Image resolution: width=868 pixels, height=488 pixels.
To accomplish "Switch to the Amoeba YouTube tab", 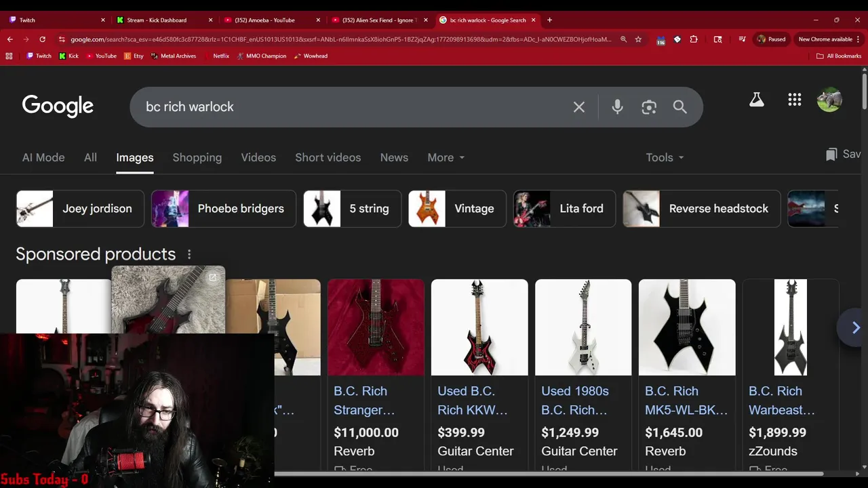I will click(x=272, y=20).
